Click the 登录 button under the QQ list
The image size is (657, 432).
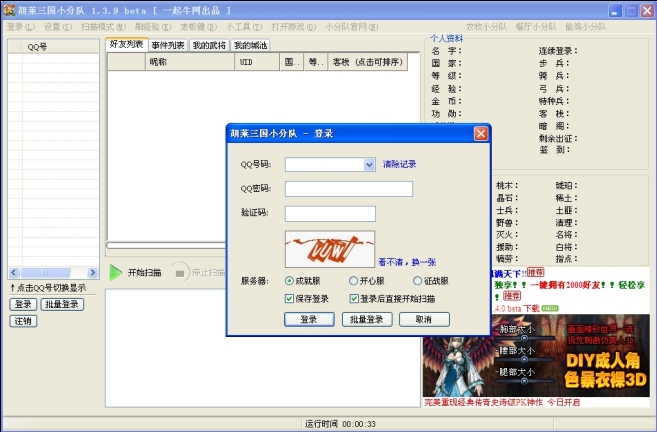23,304
